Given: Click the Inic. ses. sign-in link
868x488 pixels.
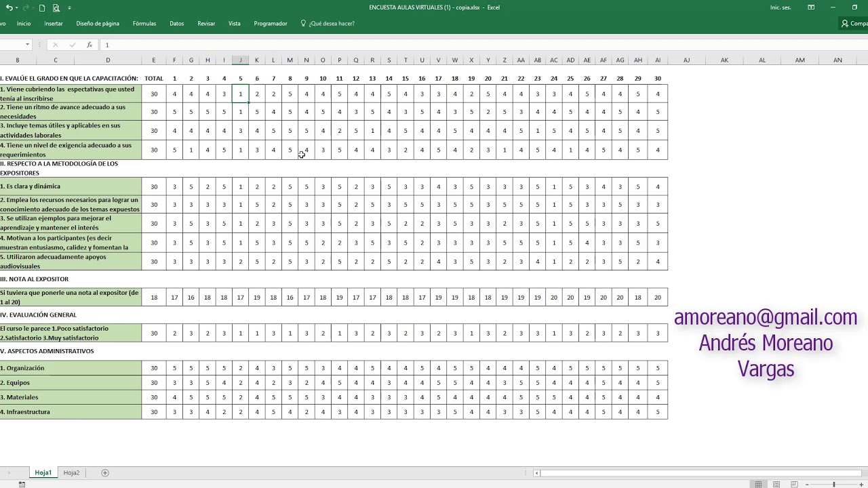Looking at the screenshot, I should [x=781, y=7].
